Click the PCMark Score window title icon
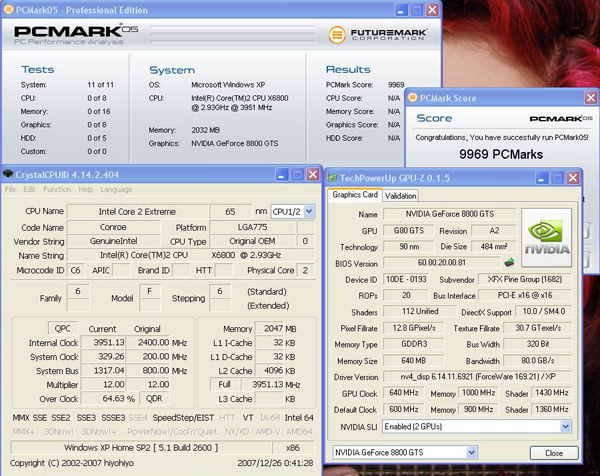The image size is (600, 476). tap(412, 98)
